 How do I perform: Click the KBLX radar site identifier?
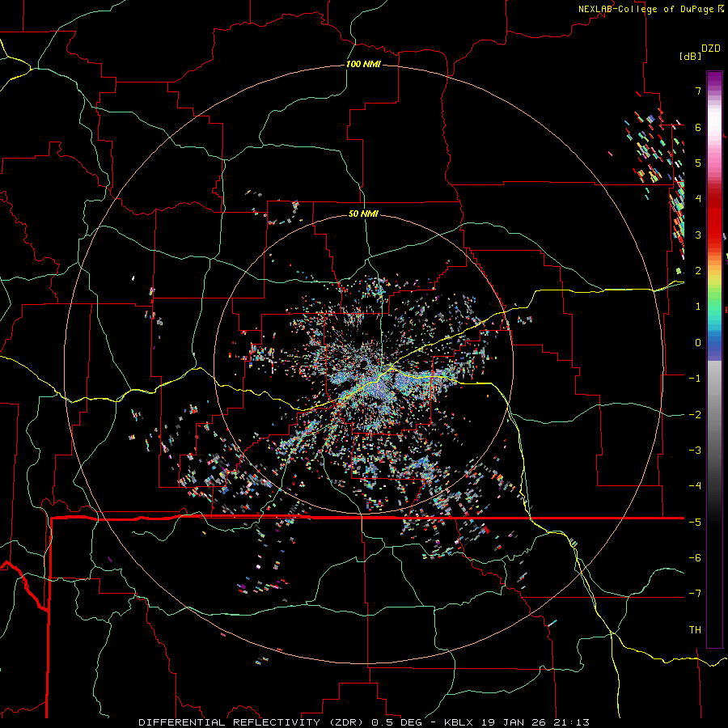[x=459, y=722]
